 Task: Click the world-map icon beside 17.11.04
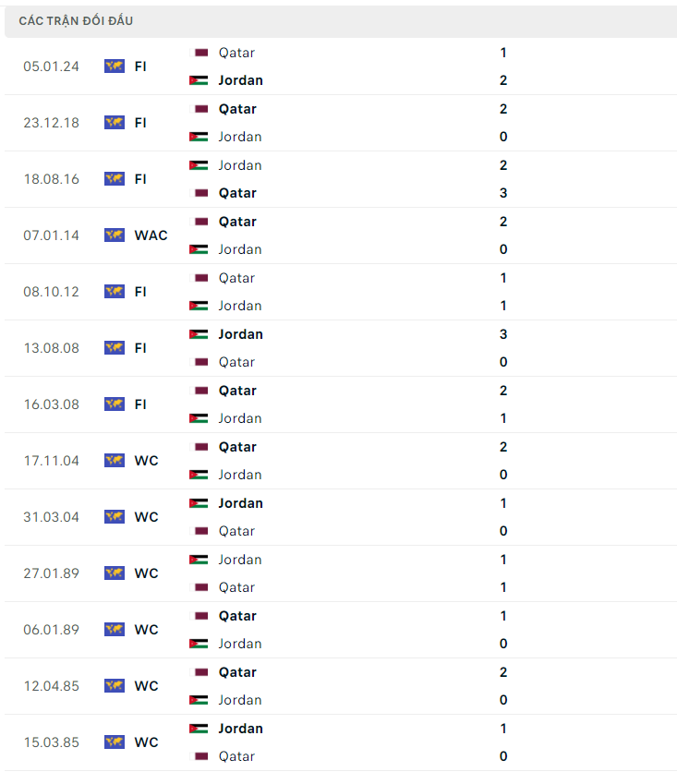114,461
